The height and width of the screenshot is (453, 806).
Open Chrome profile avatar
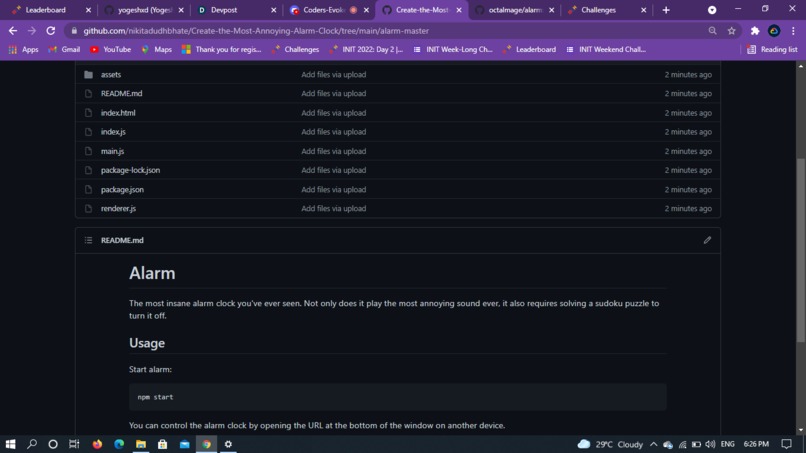point(774,31)
